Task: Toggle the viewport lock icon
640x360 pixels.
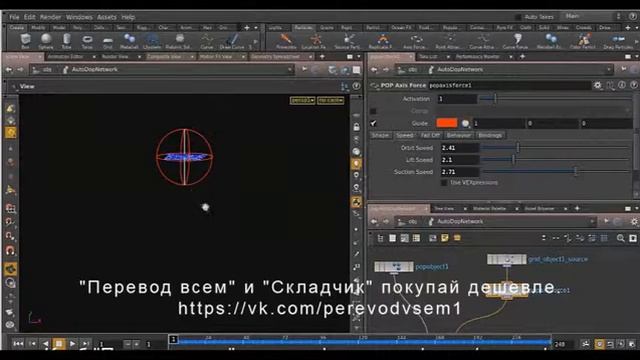Action: [356, 127]
